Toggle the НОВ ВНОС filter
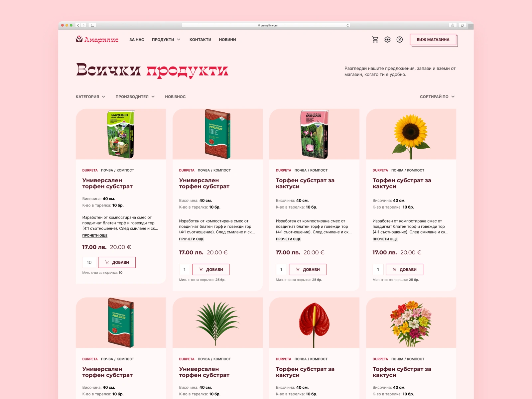Image resolution: width=532 pixels, height=399 pixels. tap(175, 97)
